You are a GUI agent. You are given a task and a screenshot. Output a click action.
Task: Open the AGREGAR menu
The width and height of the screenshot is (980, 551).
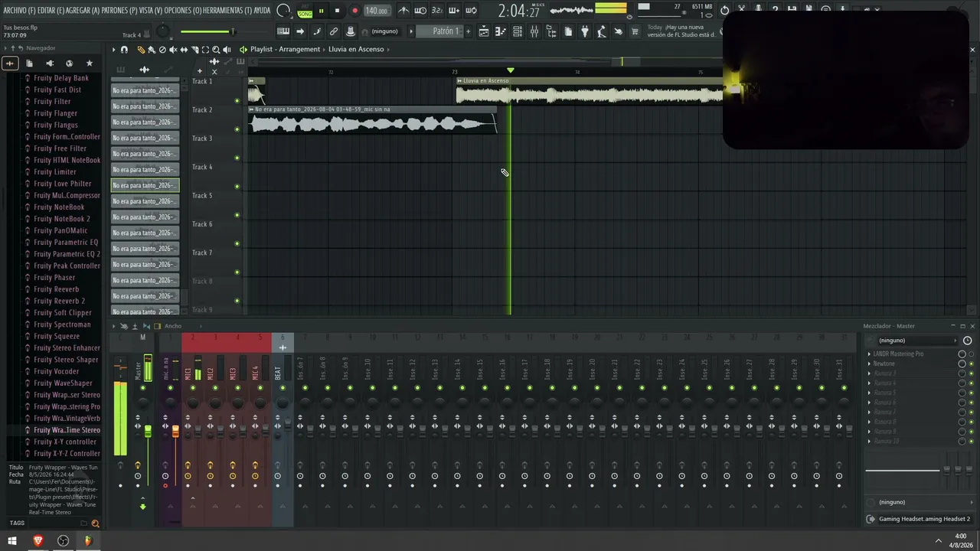click(83, 11)
